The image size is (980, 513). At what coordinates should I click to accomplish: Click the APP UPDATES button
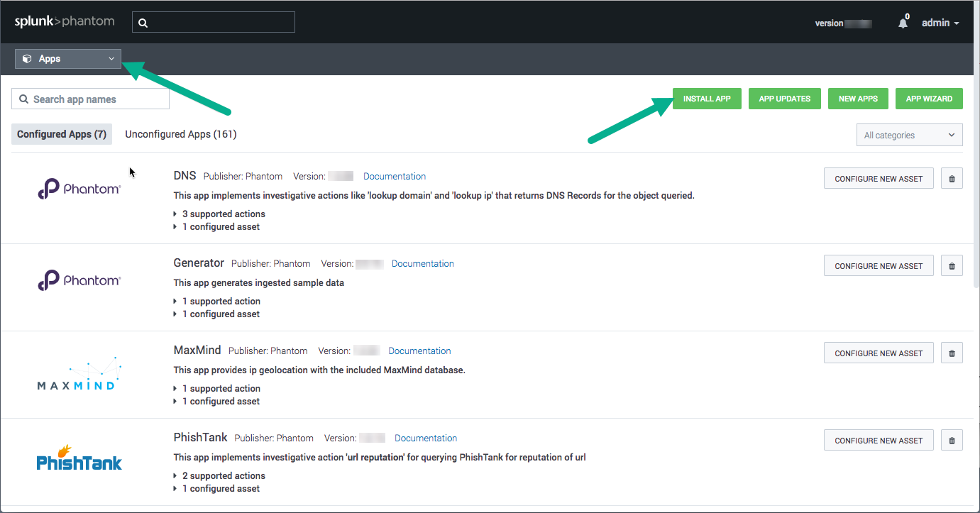[785, 99]
